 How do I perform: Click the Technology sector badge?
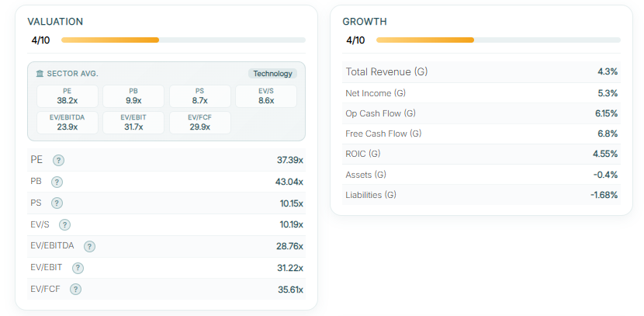point(272,74)
